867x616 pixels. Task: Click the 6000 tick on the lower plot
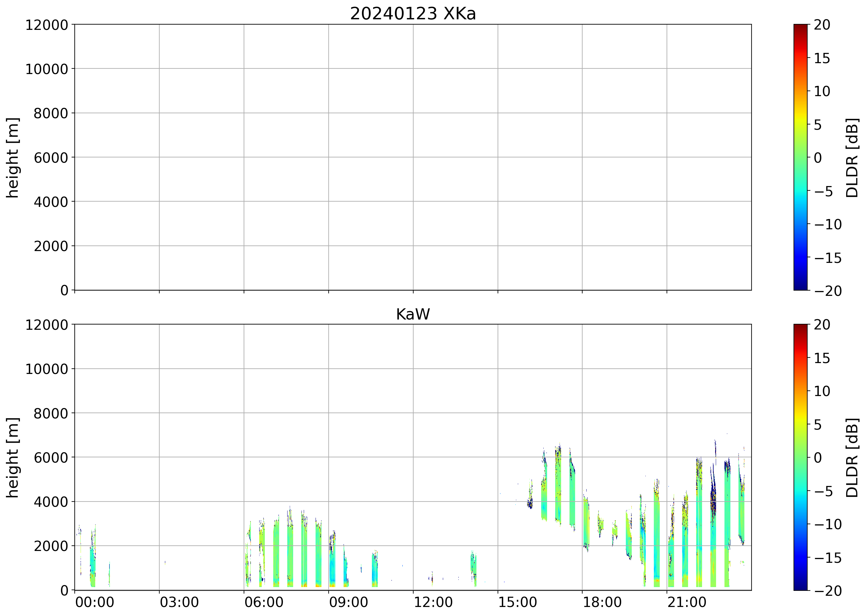point(51,457)
